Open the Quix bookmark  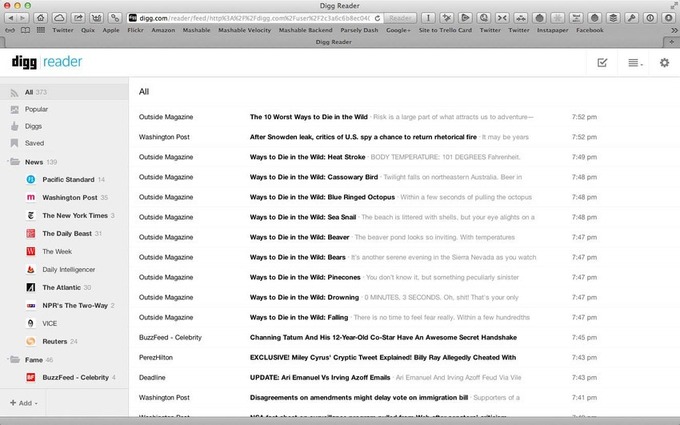(88, 30)
